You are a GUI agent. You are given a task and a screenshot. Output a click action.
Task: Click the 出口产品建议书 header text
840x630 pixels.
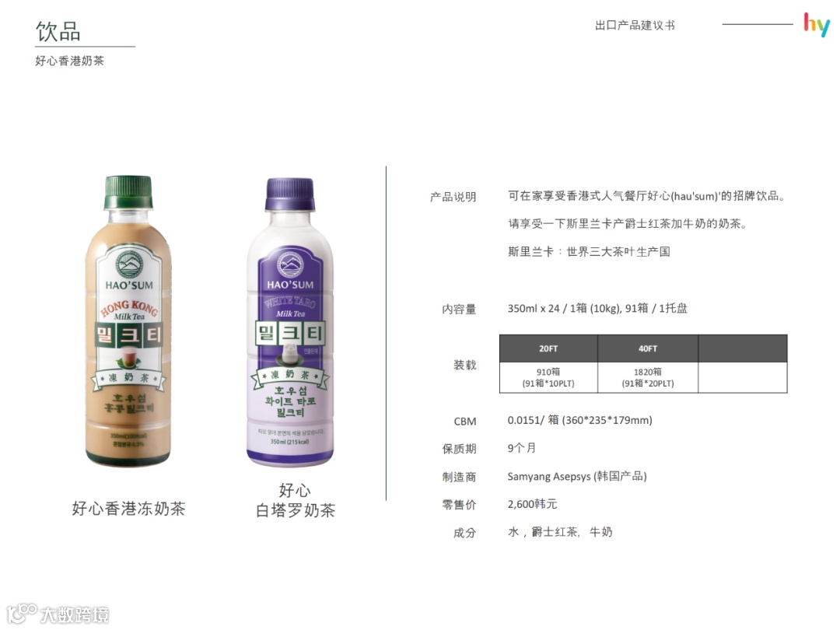pyautogui.click(x=635, y=25)
